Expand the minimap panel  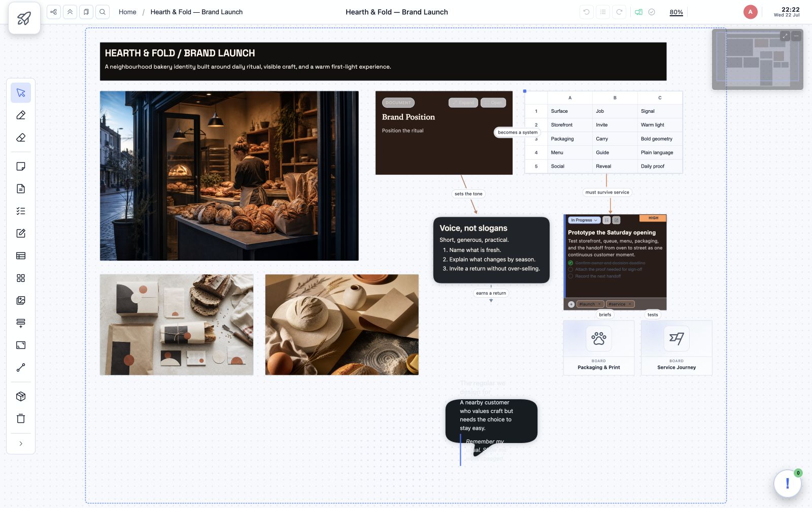[x=785, y=36]
